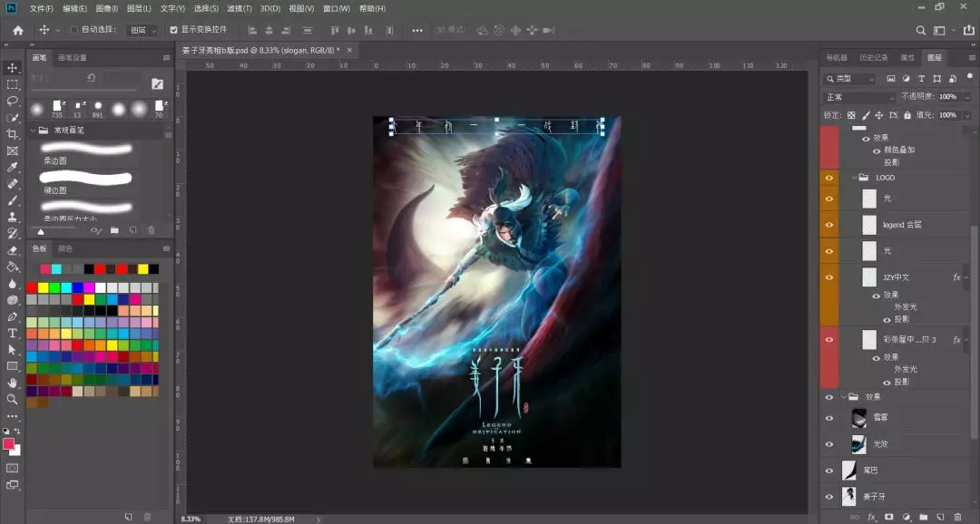The image size is (980, 524).
Task: Choose the Hand tool
Action: click(13, 383)
